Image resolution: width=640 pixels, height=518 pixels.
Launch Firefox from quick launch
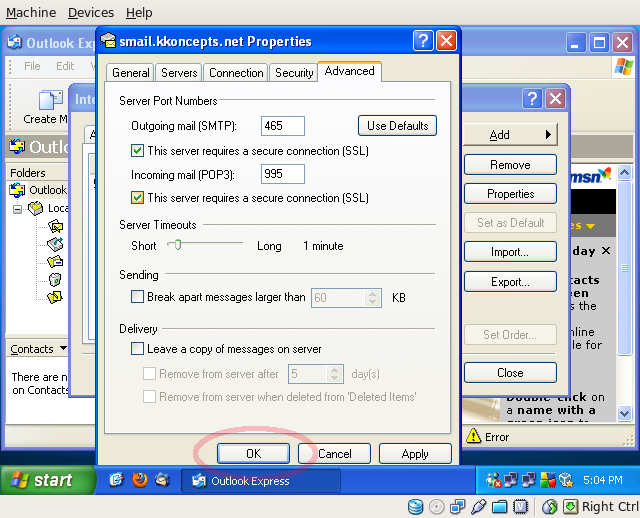point(140,480)
